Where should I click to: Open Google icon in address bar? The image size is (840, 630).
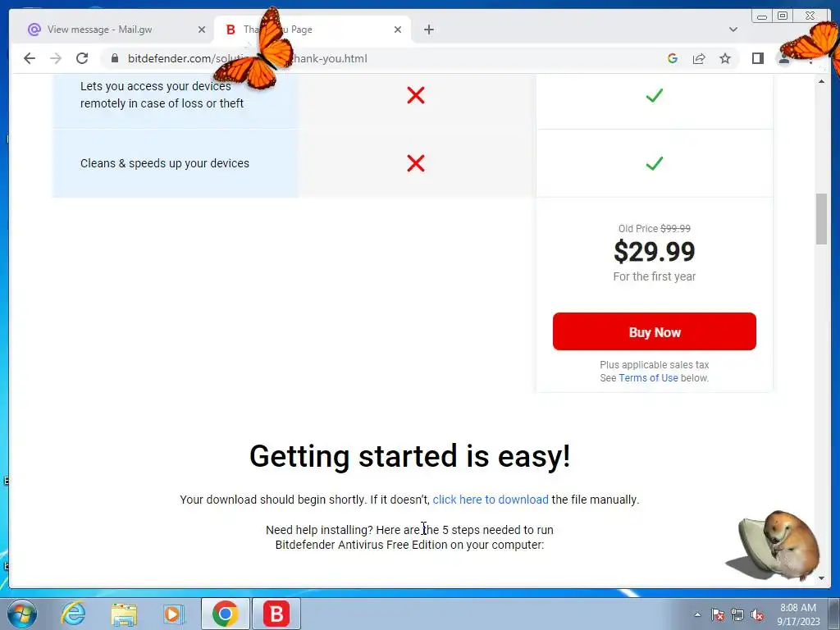[x=673, y=58]
